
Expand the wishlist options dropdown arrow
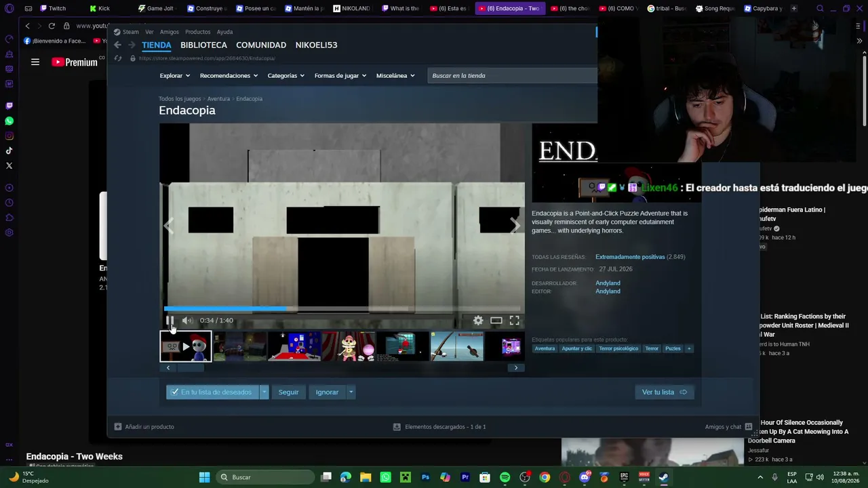[264, 392]
